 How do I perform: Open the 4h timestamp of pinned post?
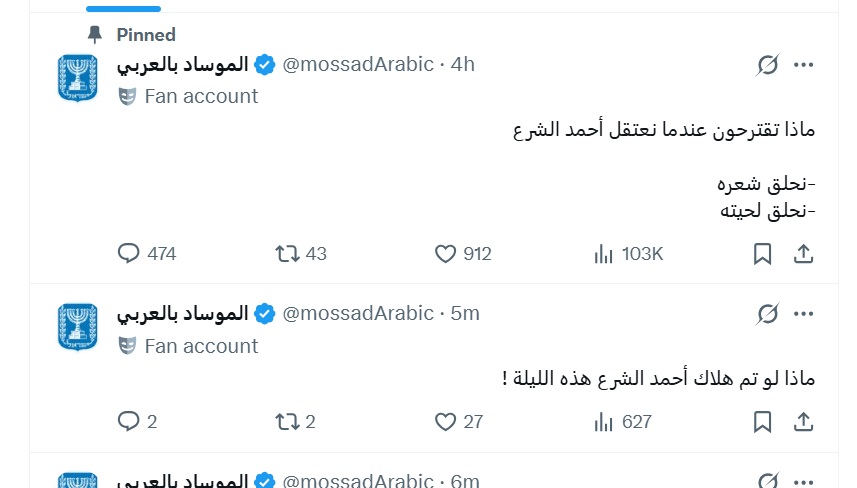(462, 64)
